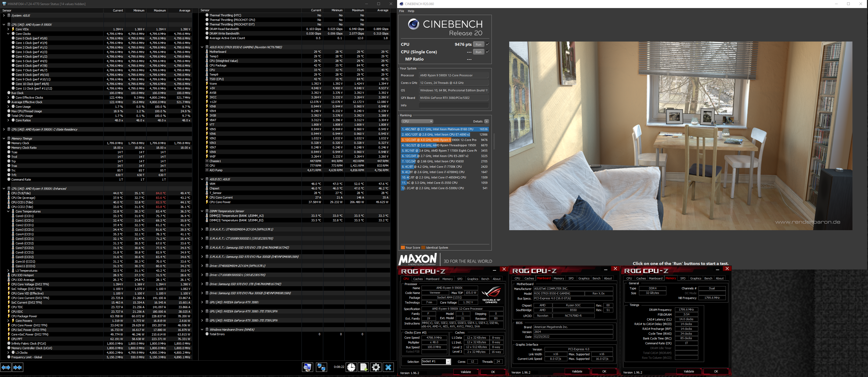The width and height of the screenshot is (868, 377).
Task: Click lightning icon beside Vcore sensor
Action: [x=207, y=84]
